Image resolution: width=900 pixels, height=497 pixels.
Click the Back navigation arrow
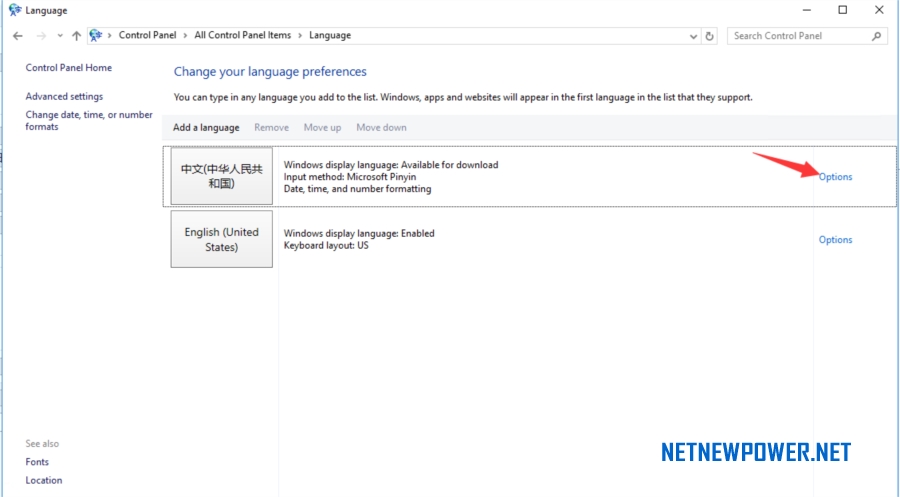pyautogui.click(x=18, y=36)
